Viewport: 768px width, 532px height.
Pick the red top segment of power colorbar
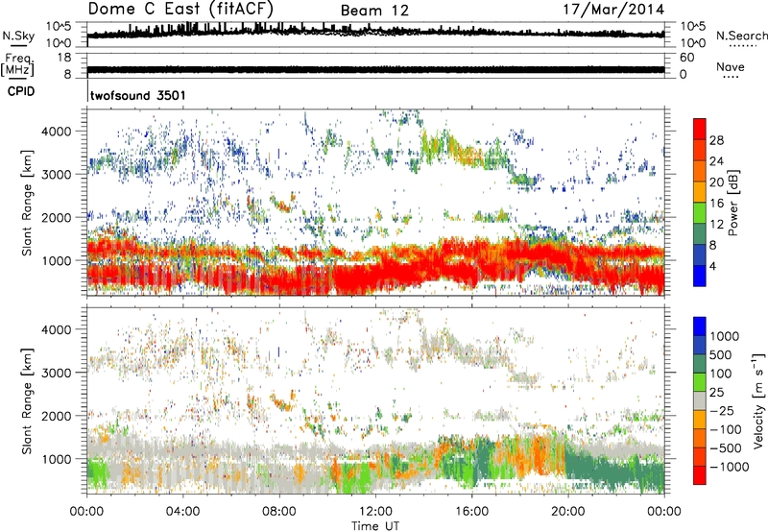pyautogui.click(x=700, y=130)
